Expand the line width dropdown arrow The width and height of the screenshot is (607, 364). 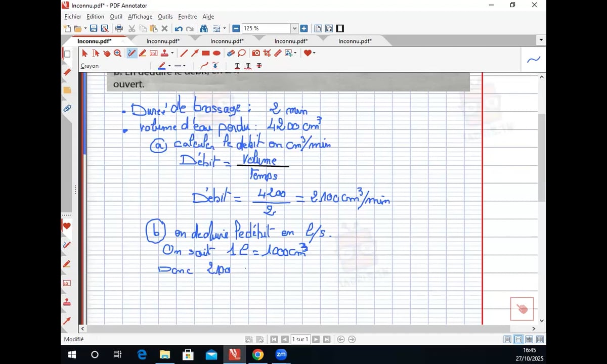[184, 66]
